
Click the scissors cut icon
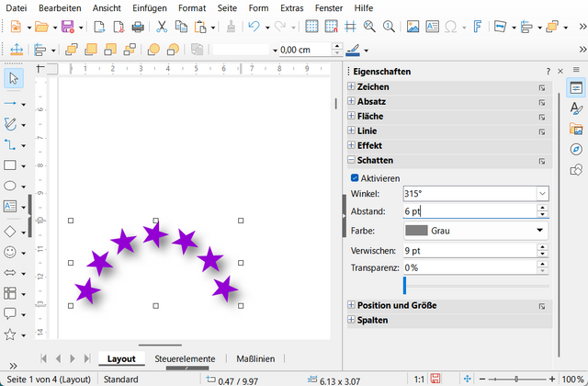tap(161, 27)
